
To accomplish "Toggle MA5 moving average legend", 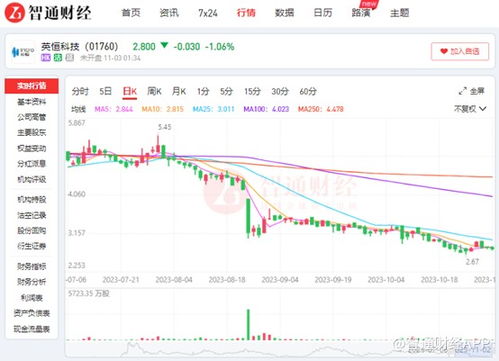I will (x=114, y=109).
